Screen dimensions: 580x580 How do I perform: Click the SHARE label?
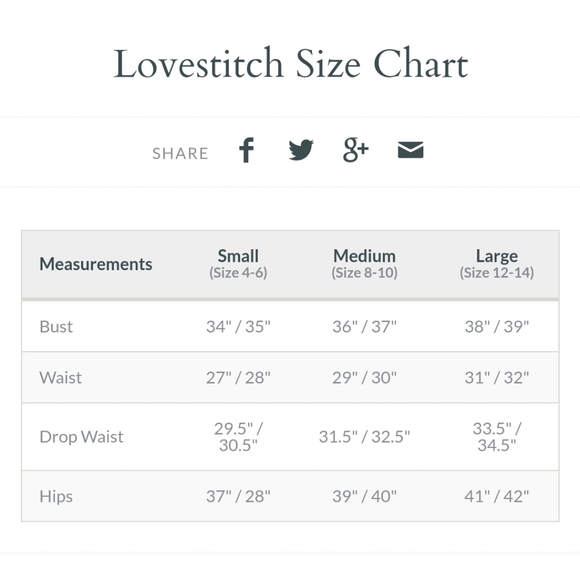(181, 154)
